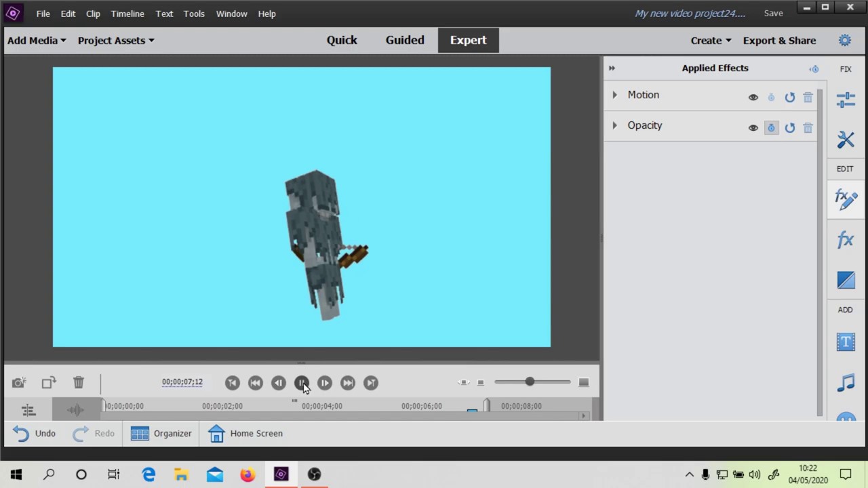The height and width of the screenshot is (488, 868).
Task: Click the Freeze Frame camera icon
Action: (19, 383)
